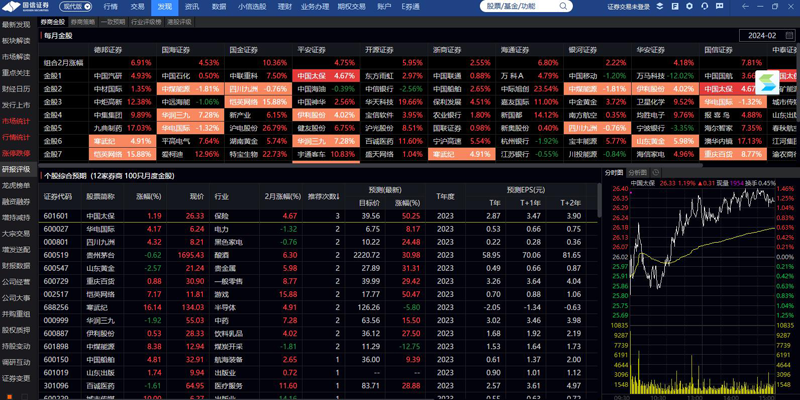Open the headset customer service icon
The image size is (800, 400).
coord(705,7)
